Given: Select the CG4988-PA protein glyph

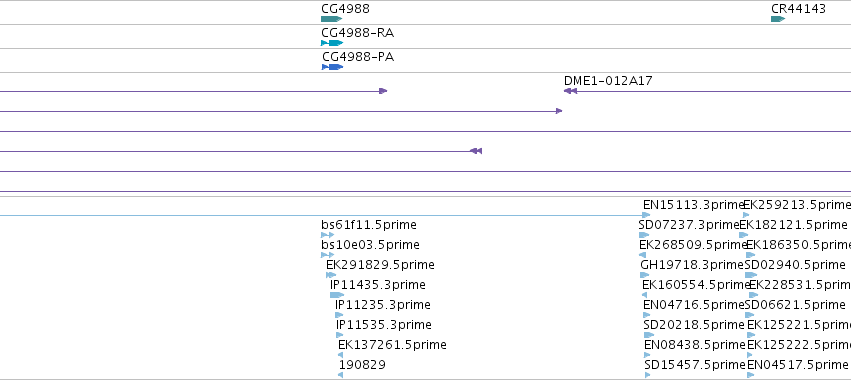Looking at the screenshot, I should (332, 67).
